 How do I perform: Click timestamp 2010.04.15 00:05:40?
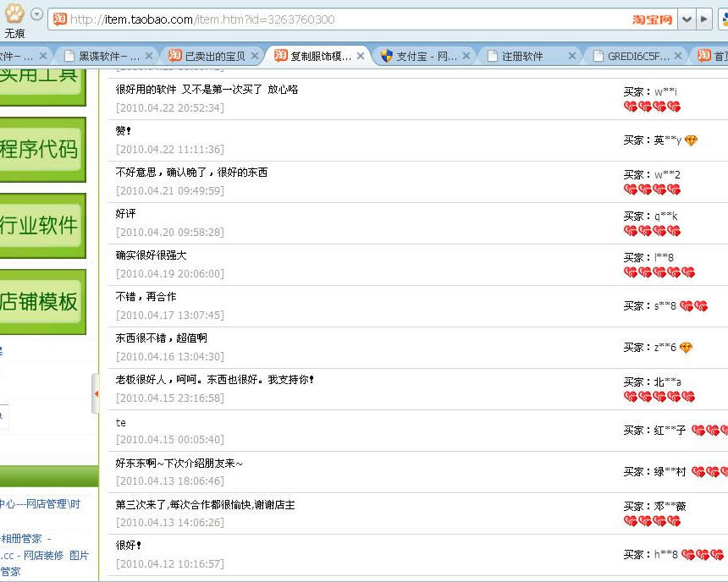pyautogui.click(x=170, y=439)
